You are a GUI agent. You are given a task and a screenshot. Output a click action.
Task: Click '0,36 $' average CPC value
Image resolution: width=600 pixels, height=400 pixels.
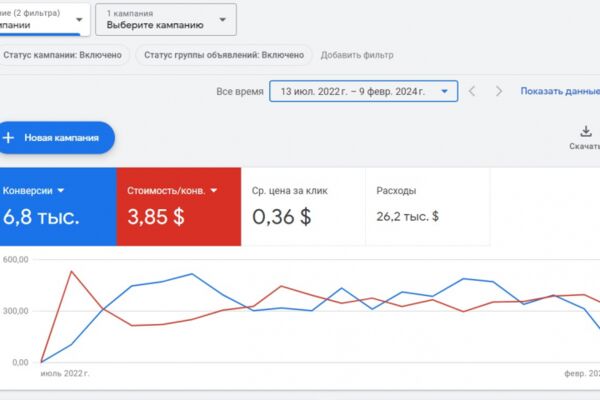tap(282, 217)
